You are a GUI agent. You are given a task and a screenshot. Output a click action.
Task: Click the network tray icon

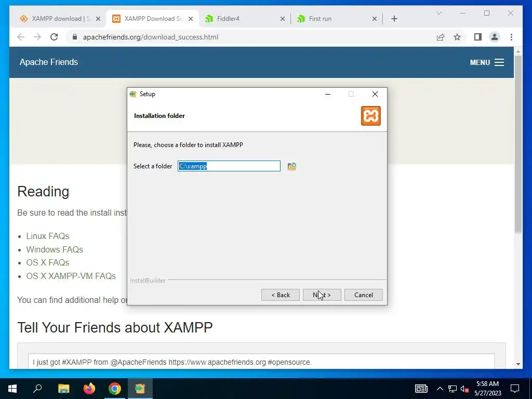453,389
